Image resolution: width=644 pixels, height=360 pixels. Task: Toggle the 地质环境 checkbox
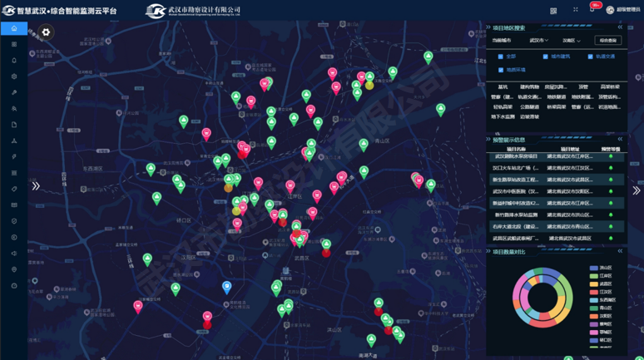click(x=501, y=70)
